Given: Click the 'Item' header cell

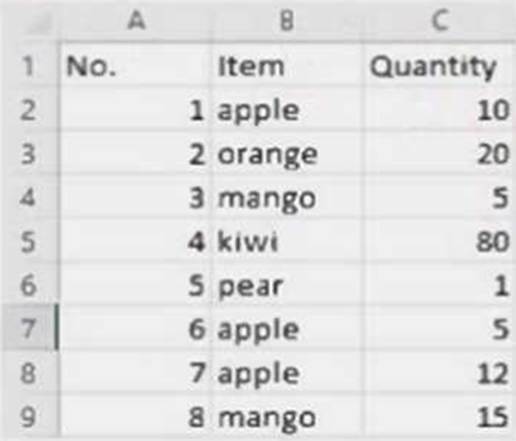Looking at the screenshot, I should click(x=287, y=65).
